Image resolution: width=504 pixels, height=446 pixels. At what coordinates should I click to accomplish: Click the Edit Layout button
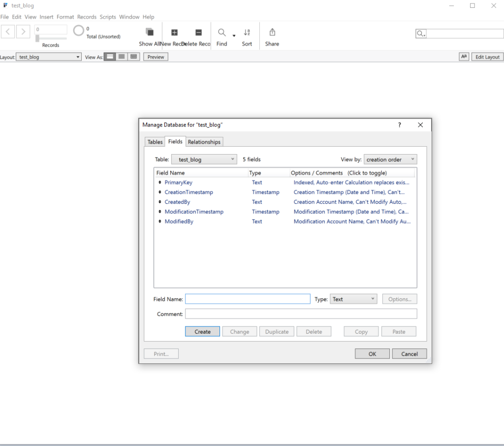(x=487, y=56)
